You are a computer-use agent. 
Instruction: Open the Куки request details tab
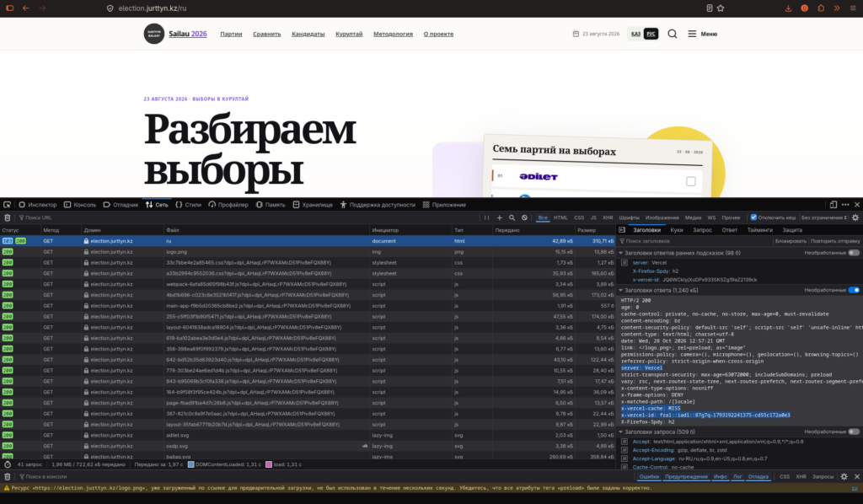(677, 230)
